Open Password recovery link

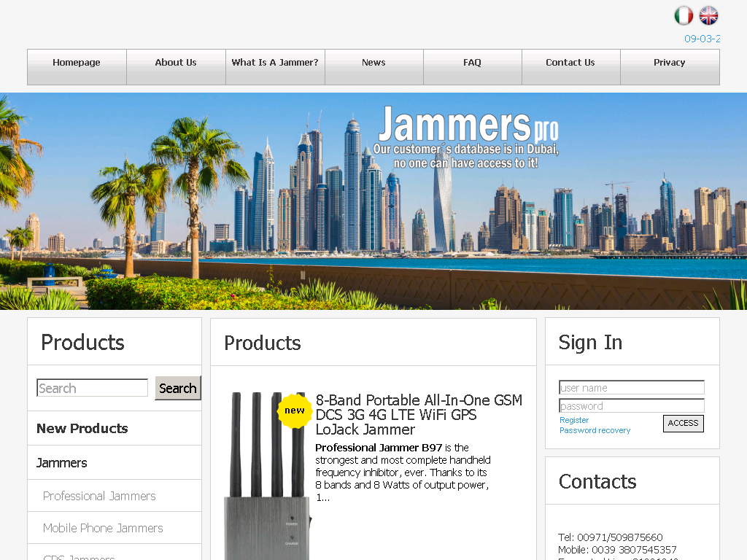coord(595,430)
